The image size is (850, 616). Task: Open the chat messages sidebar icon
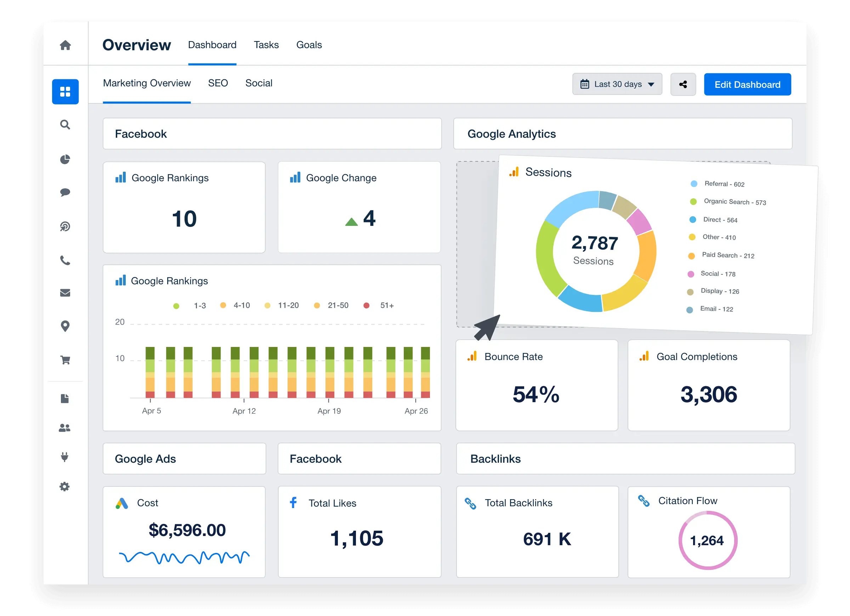[x=66, y=192]
